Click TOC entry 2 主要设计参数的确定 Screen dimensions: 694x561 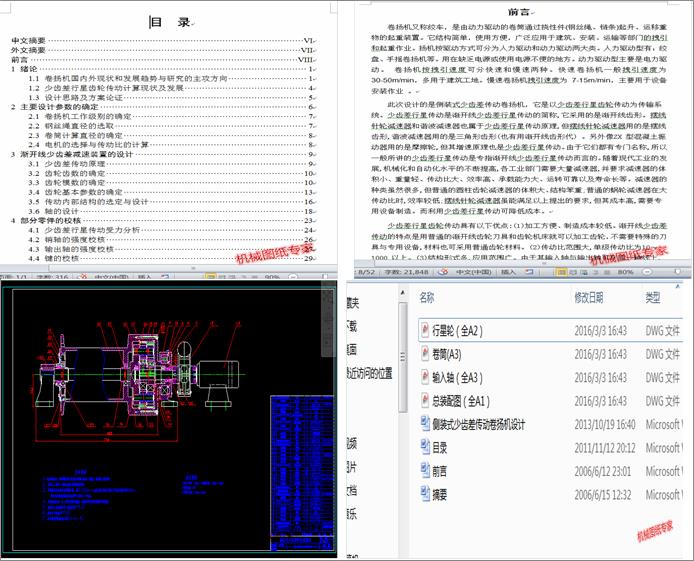[55, 107]
